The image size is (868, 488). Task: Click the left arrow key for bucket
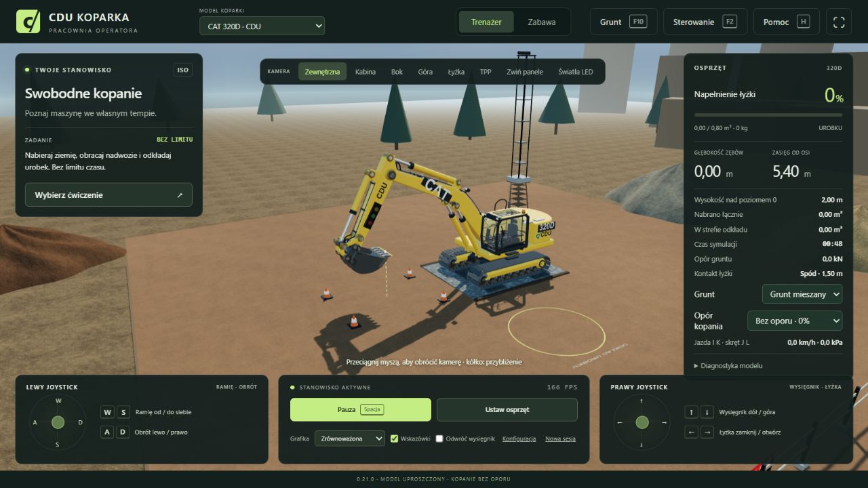691,432
